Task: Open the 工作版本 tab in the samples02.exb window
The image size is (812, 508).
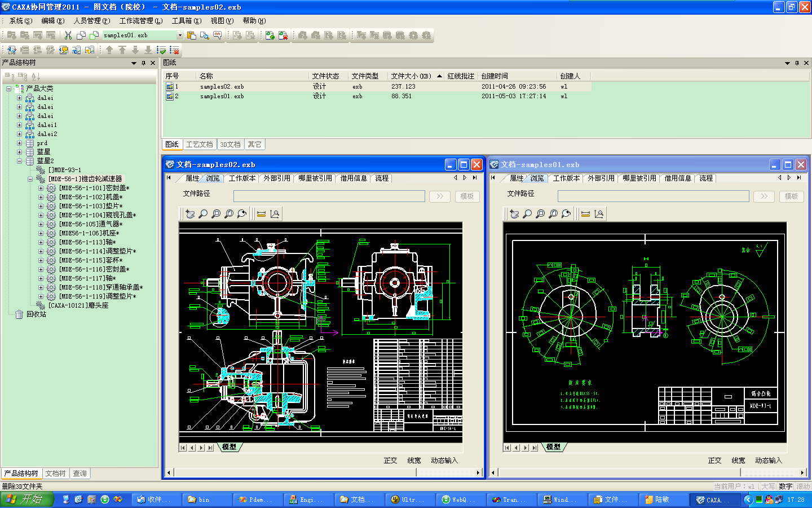Action: point(242,178)
